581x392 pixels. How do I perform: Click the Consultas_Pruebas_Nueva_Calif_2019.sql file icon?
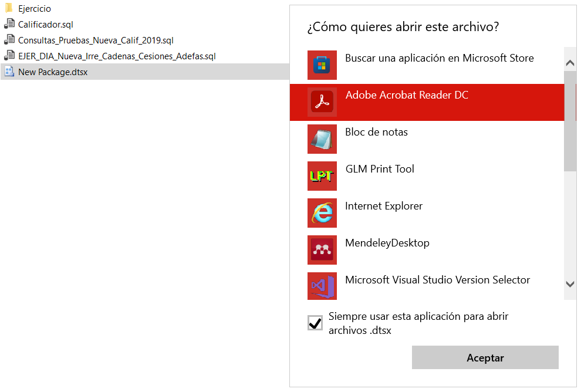pos(9,40)
